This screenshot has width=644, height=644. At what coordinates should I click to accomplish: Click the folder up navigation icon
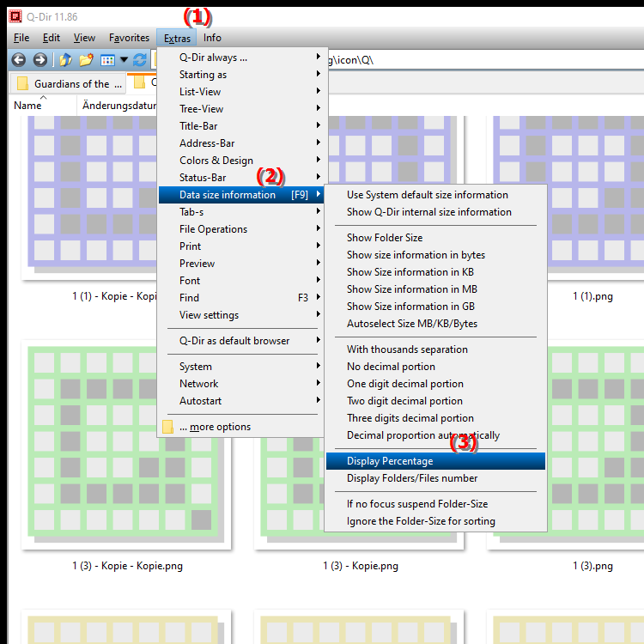[x=65, y=60]
